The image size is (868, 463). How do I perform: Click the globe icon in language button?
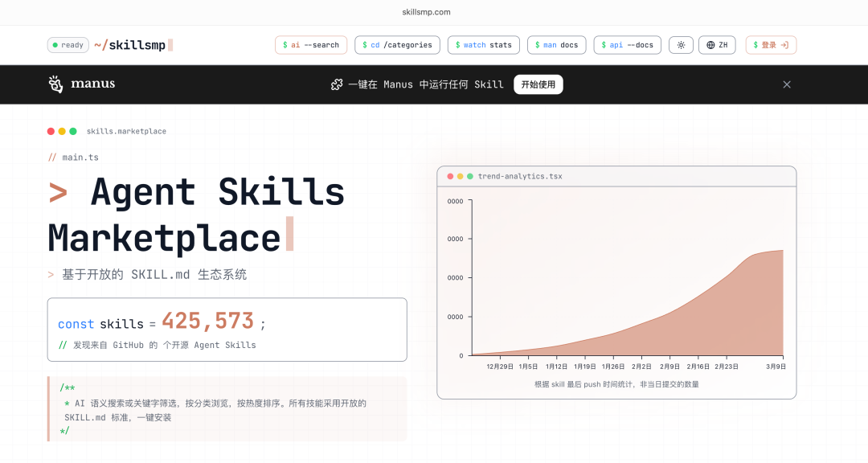tap(710, 45)
